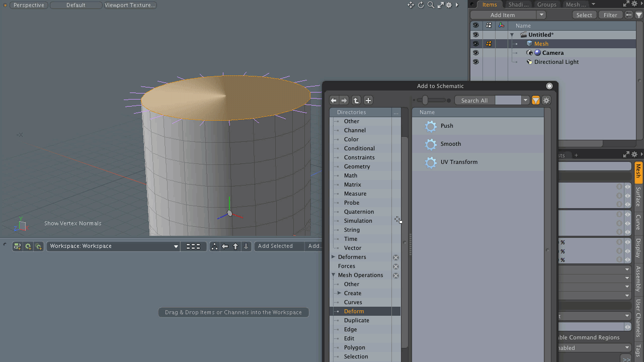
Task: Click the Add Selected button
Action: coord(275,246)
